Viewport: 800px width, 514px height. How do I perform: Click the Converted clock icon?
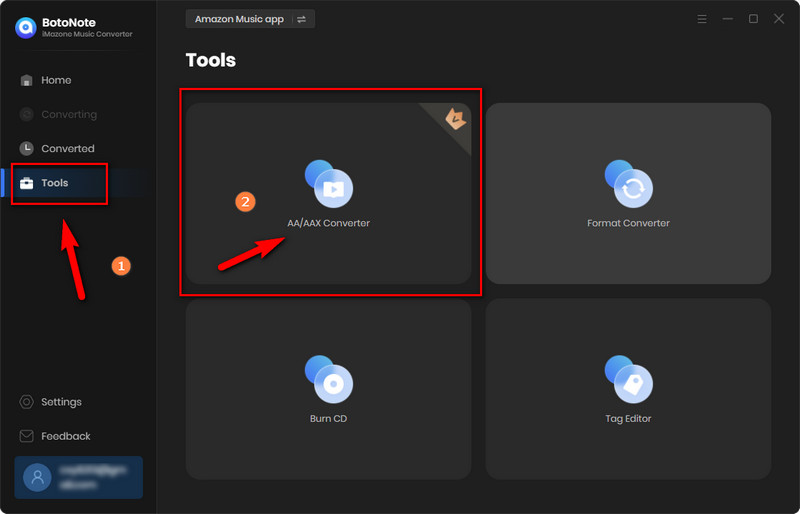[x=26, y=149]
